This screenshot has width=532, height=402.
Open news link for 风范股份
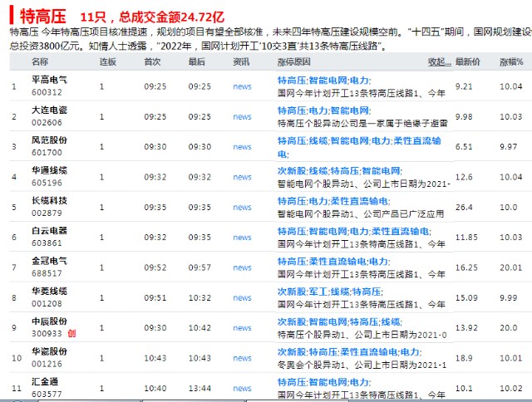[x=242, y=147]
